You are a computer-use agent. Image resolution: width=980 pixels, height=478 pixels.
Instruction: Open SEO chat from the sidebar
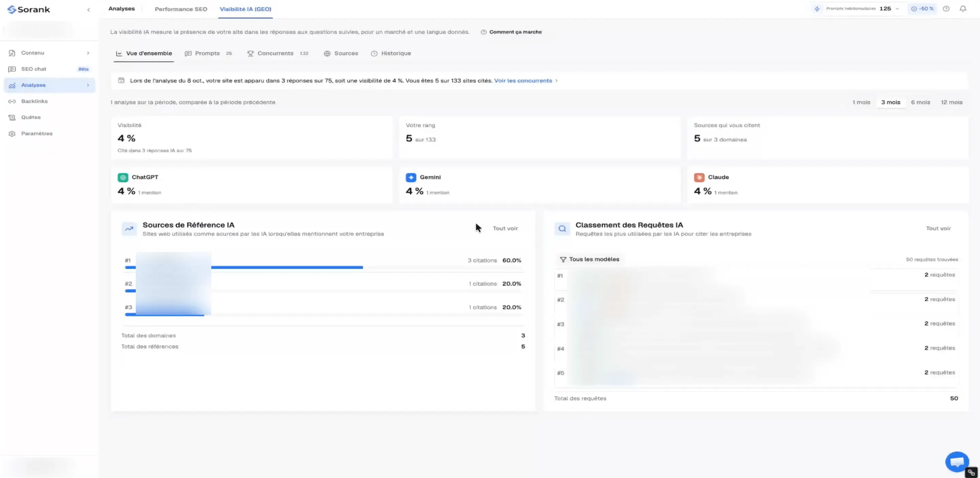coord(49,69)
